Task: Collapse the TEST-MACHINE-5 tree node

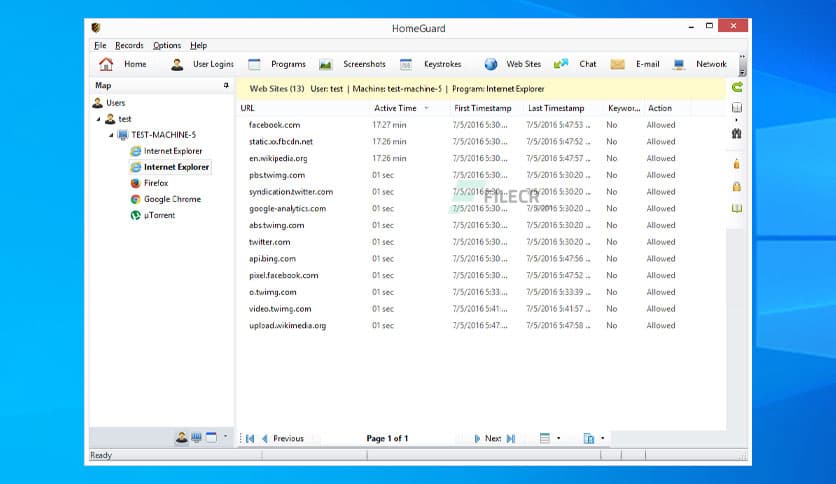Action: [111, 135]
